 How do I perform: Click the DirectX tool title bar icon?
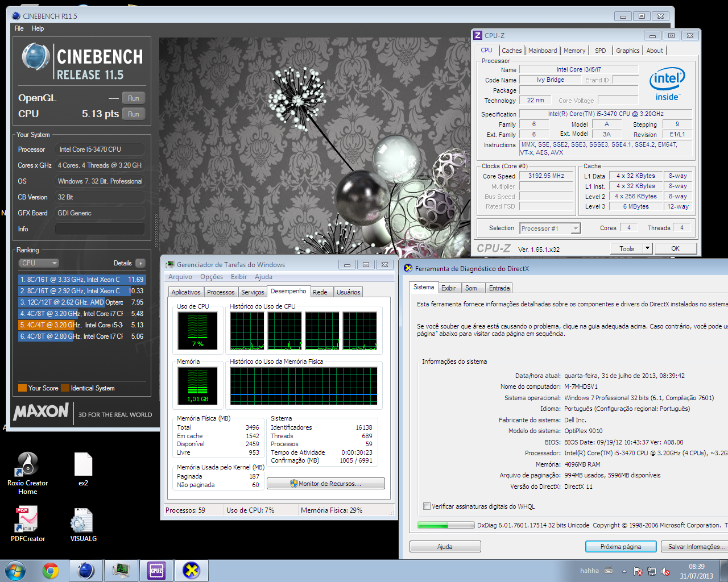point(408,268)
